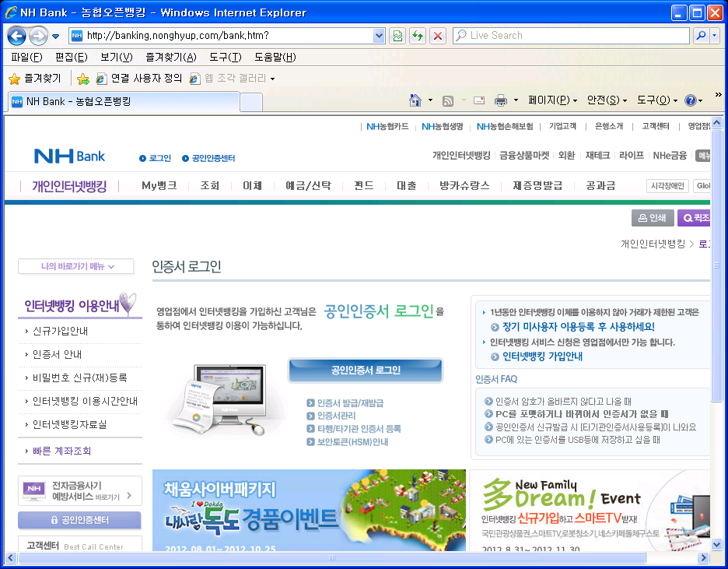Open the 도구(O) command bar menu
The width and height of the screenshot is (728, 569).
tap(657, 100)
